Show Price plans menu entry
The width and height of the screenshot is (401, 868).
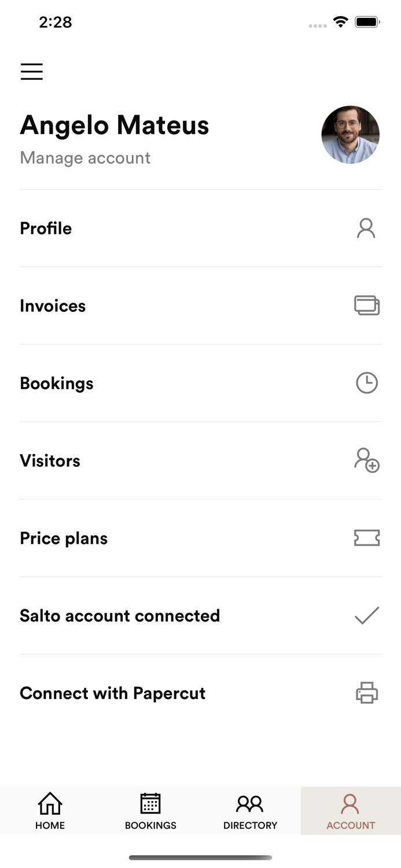coord(64,539)
